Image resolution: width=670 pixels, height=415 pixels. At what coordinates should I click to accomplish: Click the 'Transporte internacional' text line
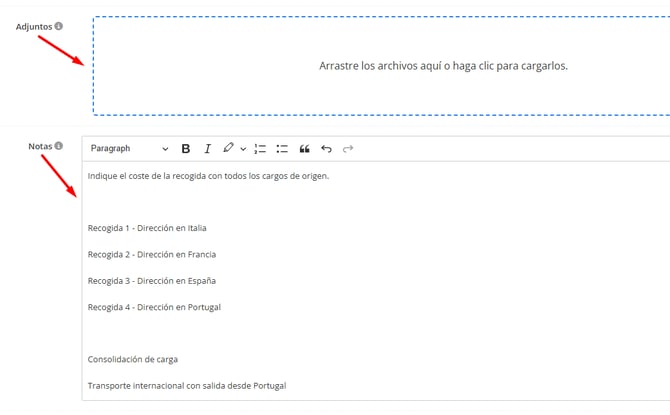coord(187,386)
